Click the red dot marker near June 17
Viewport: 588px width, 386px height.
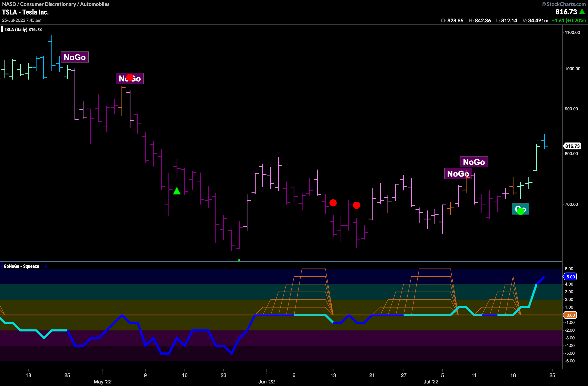tap(357, 205)
